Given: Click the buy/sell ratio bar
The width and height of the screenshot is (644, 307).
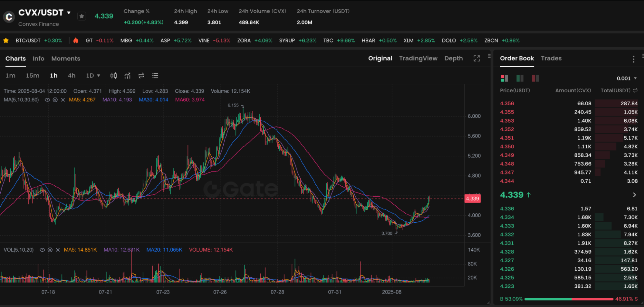Looking at the screenshot, I should [569, 299].
